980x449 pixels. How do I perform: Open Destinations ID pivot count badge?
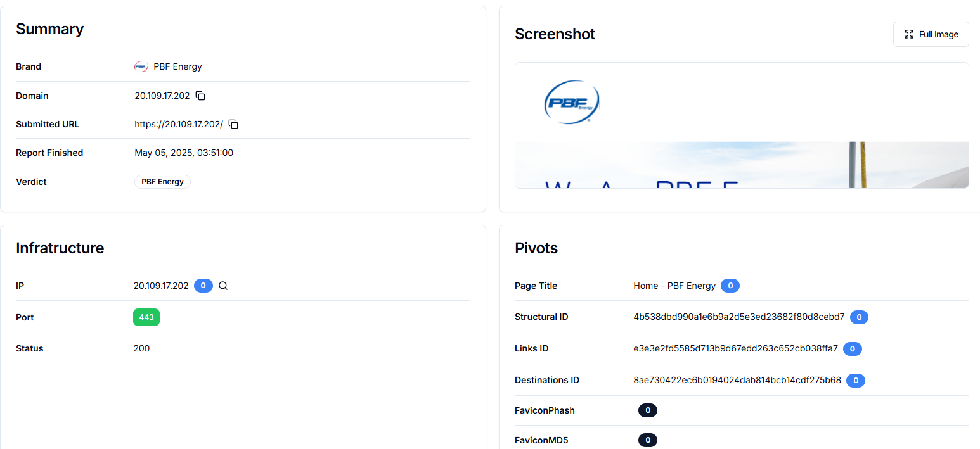tap(856, 380)
